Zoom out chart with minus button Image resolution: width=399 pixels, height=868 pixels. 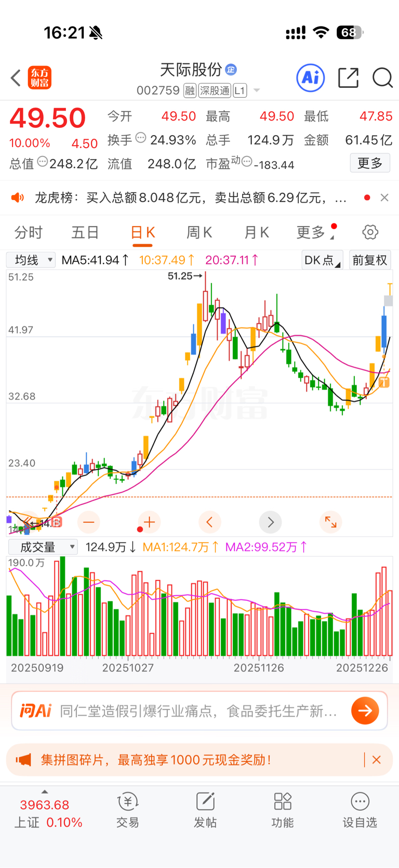tap(89, 522)
